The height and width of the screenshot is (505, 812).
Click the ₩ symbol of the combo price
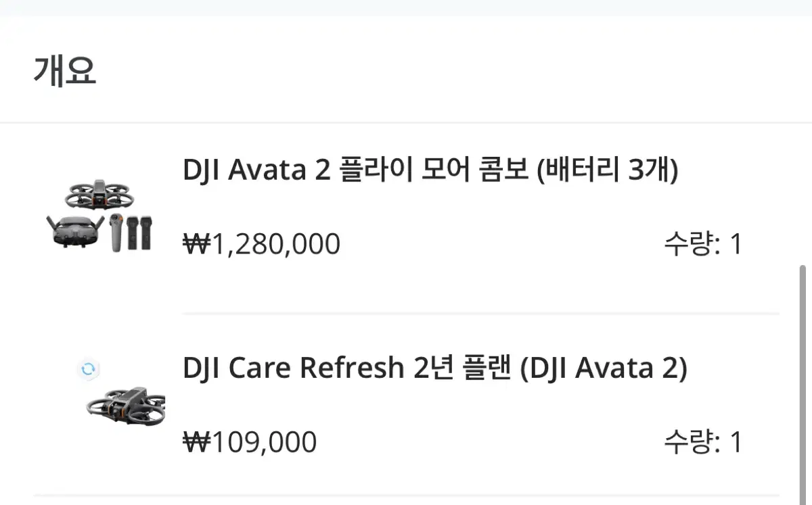[197, 244]
